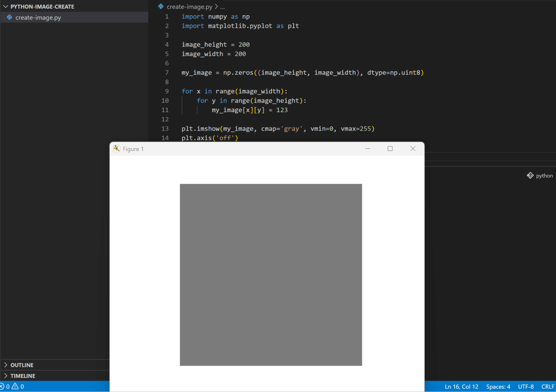Expand the TIMELINE section
Viewport: 556px width, 392px height.
coord(23,376)
